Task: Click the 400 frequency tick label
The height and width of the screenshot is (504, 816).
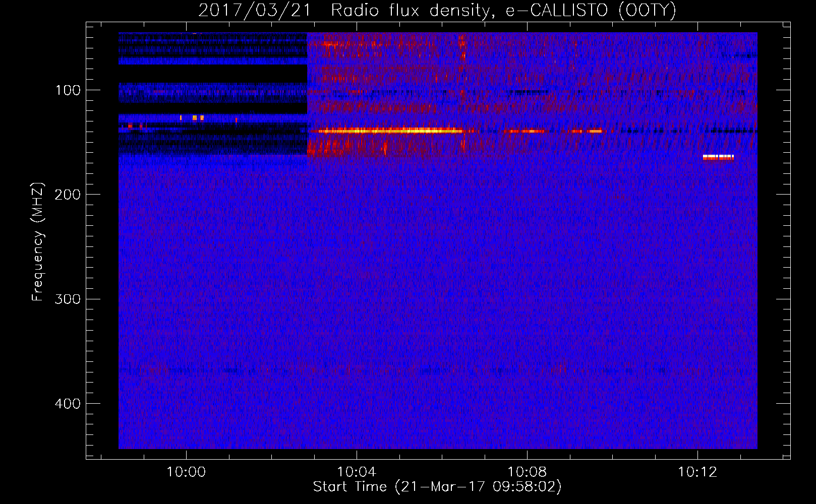Action: click(x=68, y=404)
